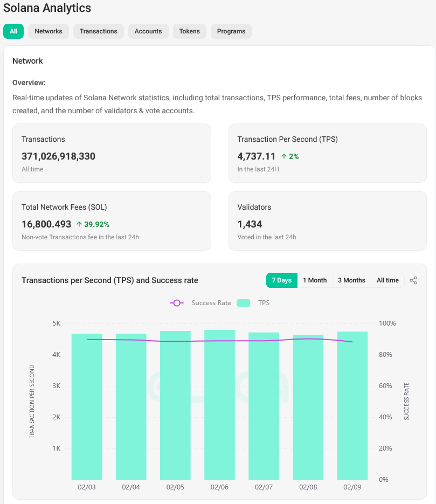Image resolution: width=436 pixels, height=504 pixels.
Task: Click the Validators stat card
Action: coord(327,221)
